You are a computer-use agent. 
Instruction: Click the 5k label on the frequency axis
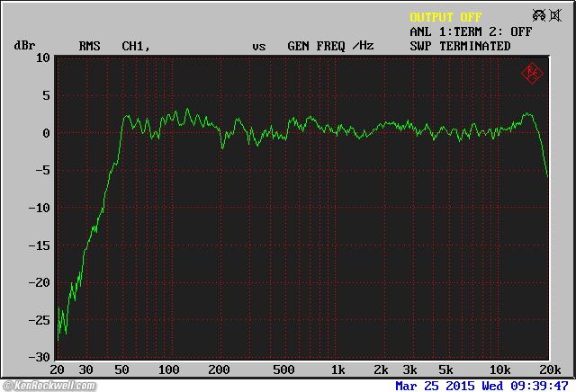(x=445, y=370)
